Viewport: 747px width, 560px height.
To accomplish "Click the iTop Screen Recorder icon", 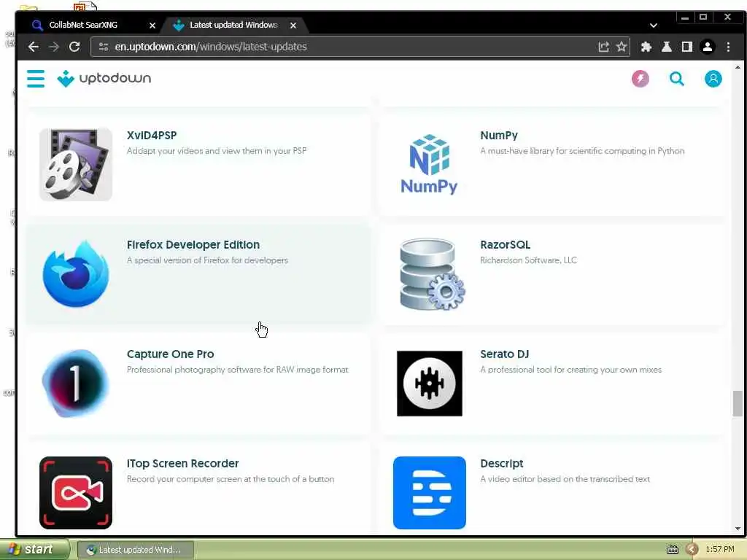I will tap(76, 493).
